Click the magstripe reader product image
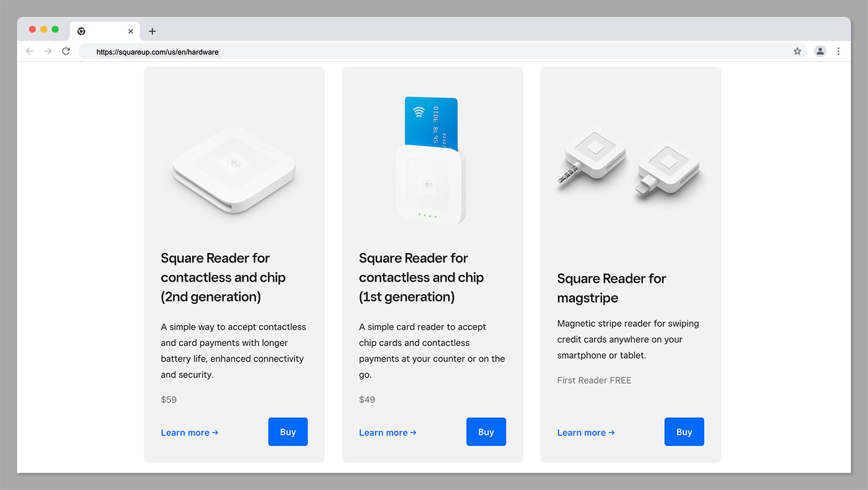 pos(630,164)
